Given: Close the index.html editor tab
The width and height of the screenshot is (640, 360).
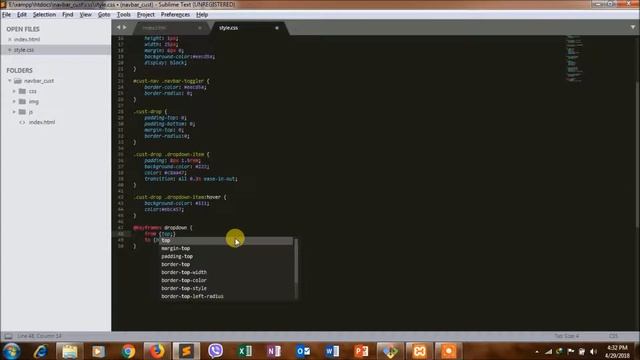Looking at the screenshot, I should pos(200,28).
